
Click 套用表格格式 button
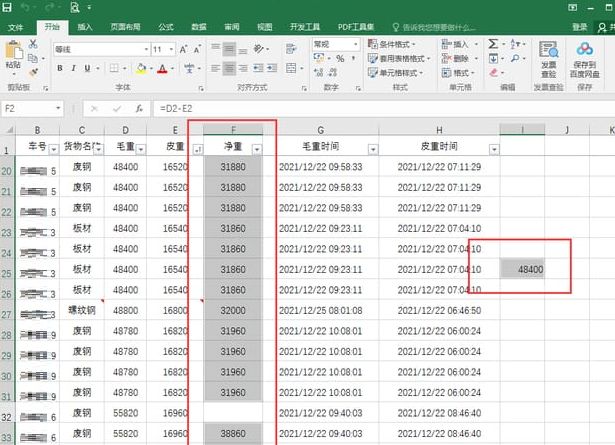[x=399, y=59]
